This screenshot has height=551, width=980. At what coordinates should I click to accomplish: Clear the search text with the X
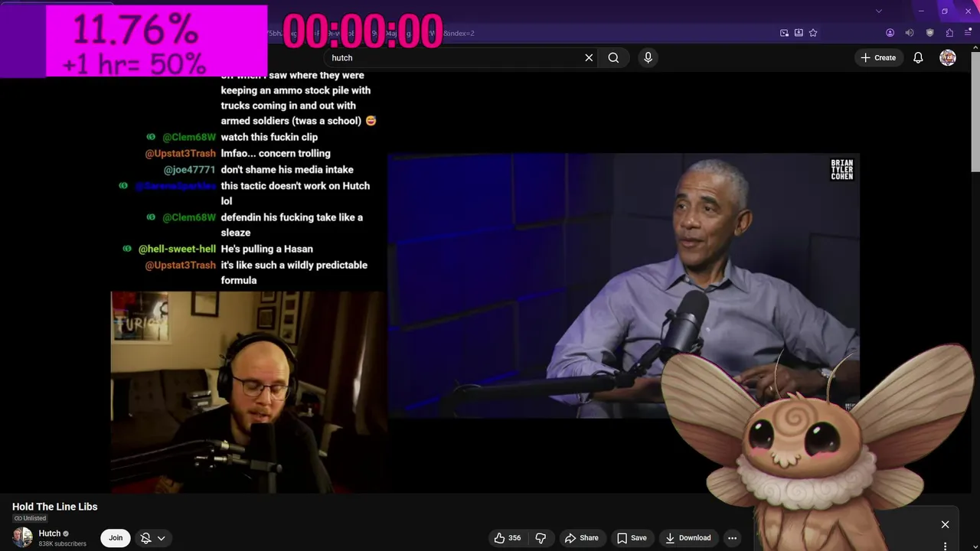(x=589, y=57)
